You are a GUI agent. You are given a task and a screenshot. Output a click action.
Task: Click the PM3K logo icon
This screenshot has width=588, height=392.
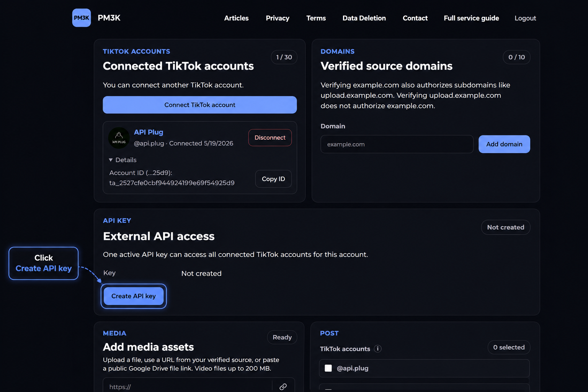[x=82, y=18]
